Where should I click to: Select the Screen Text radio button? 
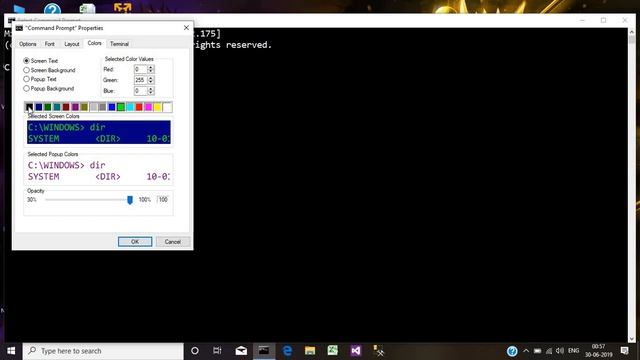[26, 61]
